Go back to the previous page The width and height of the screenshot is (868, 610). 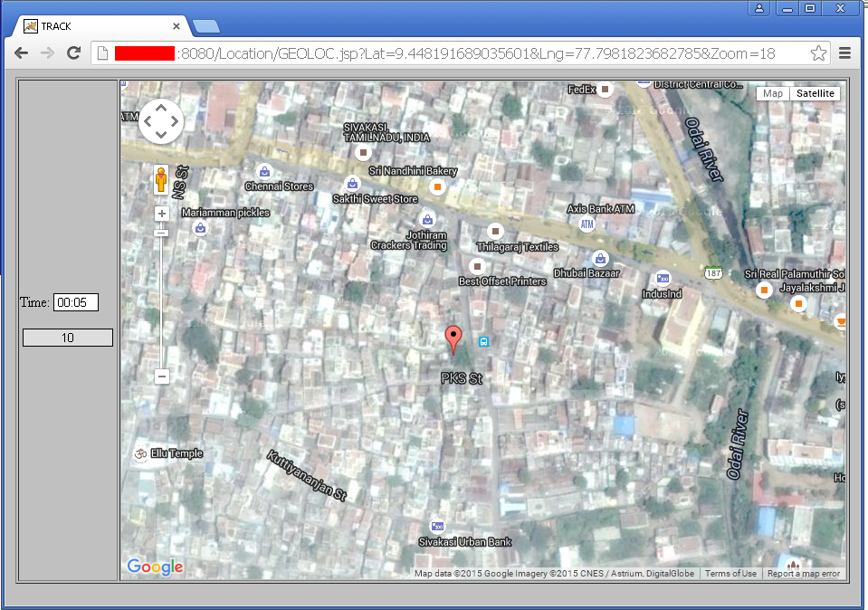[22, 53]
